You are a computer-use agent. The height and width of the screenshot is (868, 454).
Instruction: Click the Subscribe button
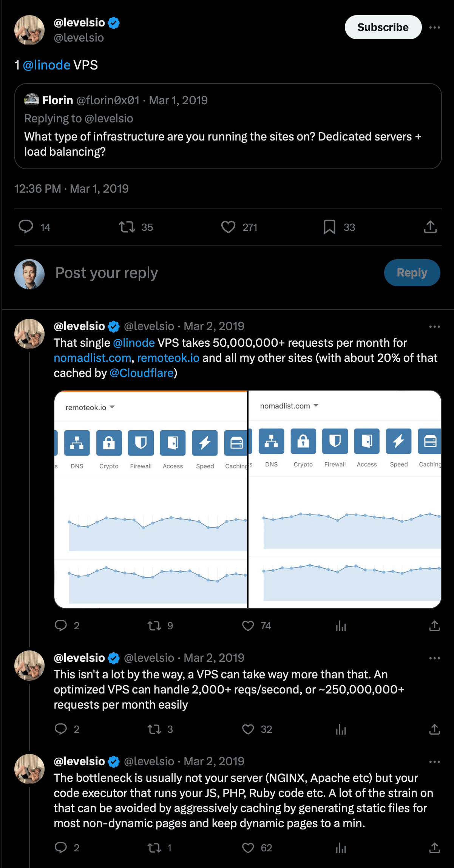pos(383,28)
